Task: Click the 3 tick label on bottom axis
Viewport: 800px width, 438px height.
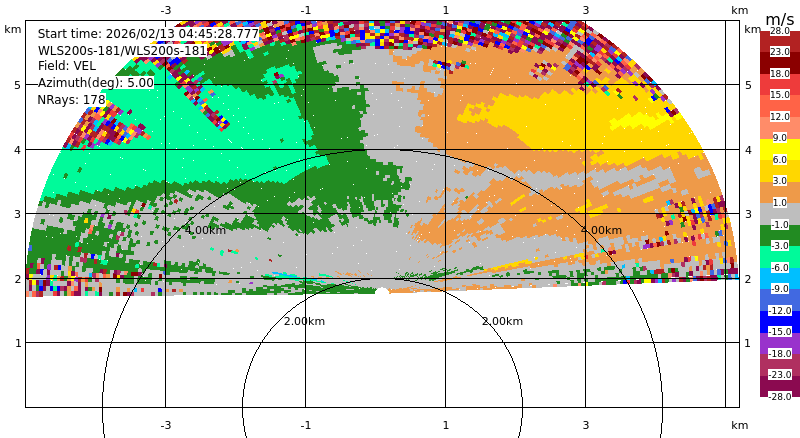Action: coord(586,425)
